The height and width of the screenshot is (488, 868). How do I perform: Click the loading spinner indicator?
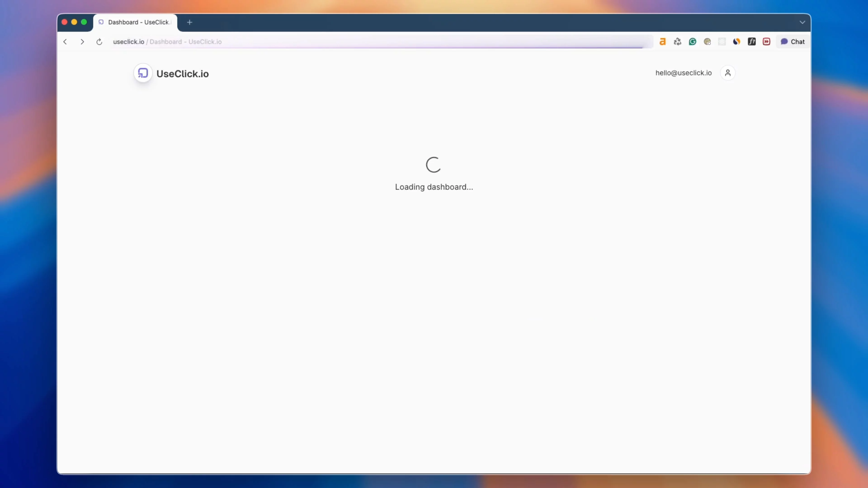tap(434, 165)
